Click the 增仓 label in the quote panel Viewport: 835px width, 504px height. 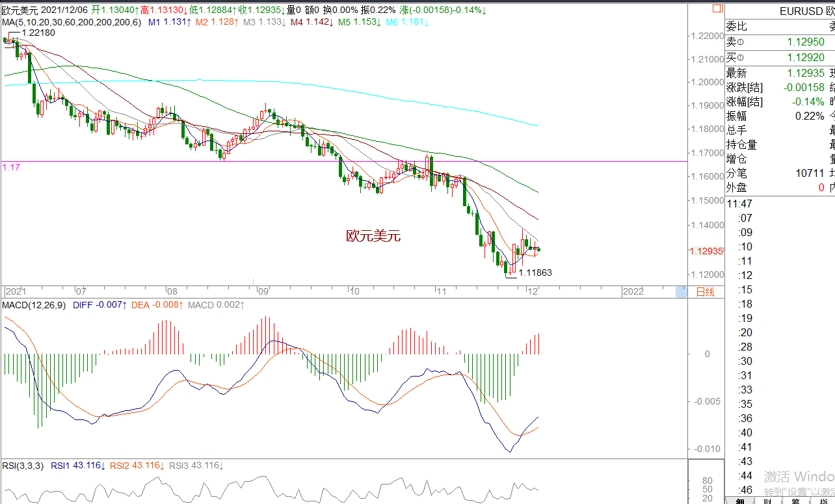(737, 159)
